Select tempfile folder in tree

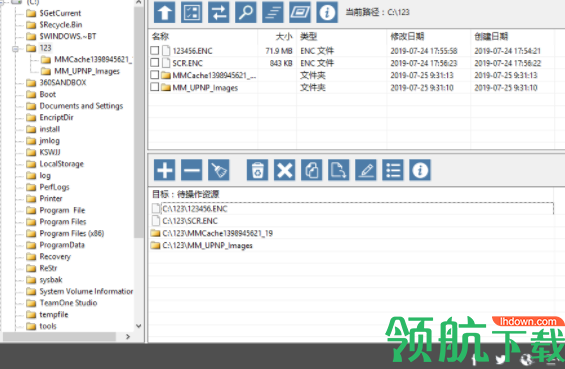[x=54, y=315]
